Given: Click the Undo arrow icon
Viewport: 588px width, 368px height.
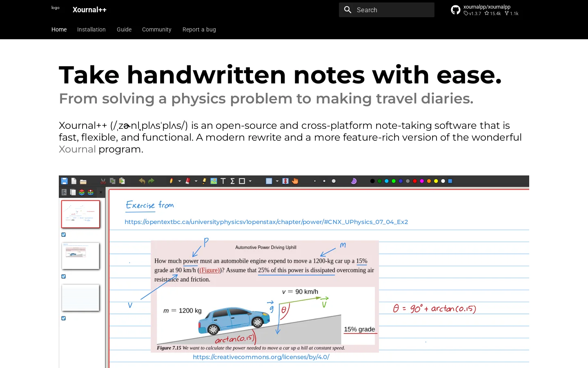Looking at the screenshot, I should [142, 181].
